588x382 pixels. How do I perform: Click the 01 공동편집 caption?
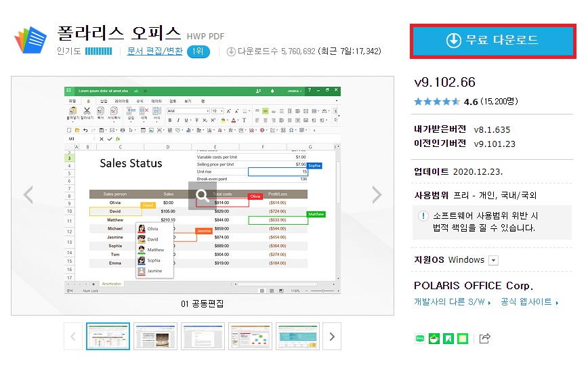(202, 303)
